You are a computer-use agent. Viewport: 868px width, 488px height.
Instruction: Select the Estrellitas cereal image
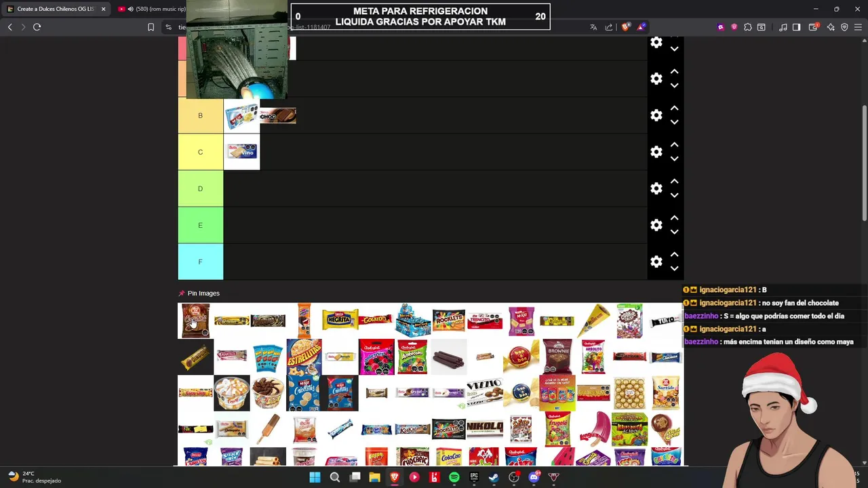click(304, 357)
